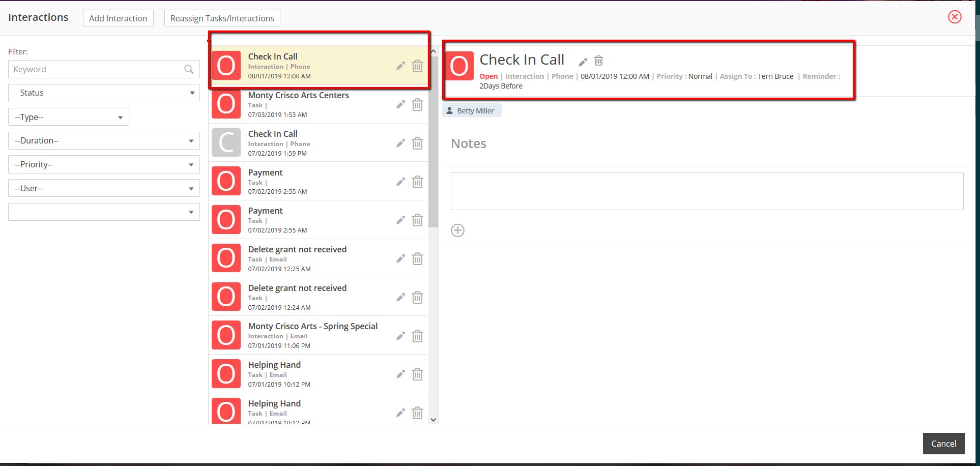Click trash icon beside Check In Call detail title
The image size is (980, 466).
click(x=599, y=61)
